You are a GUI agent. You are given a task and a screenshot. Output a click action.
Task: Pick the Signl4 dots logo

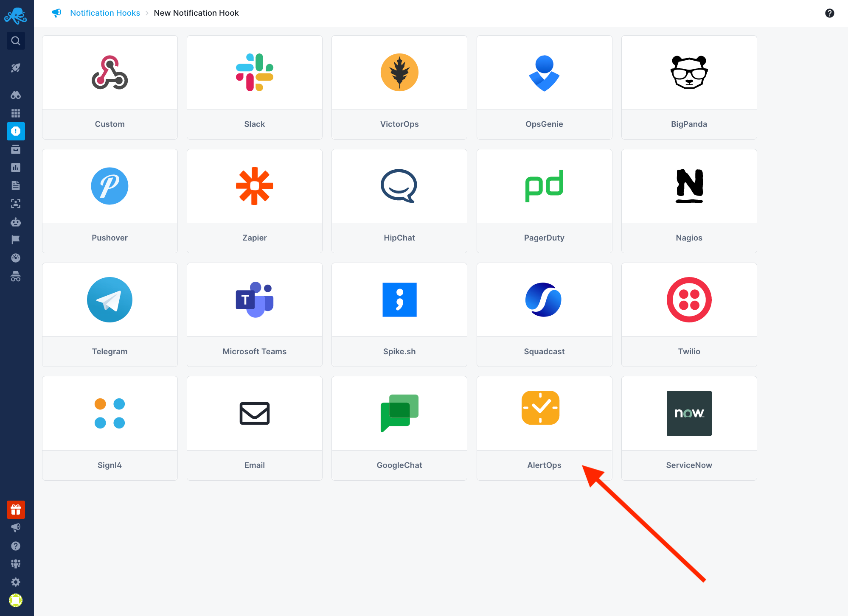point(110,413)
